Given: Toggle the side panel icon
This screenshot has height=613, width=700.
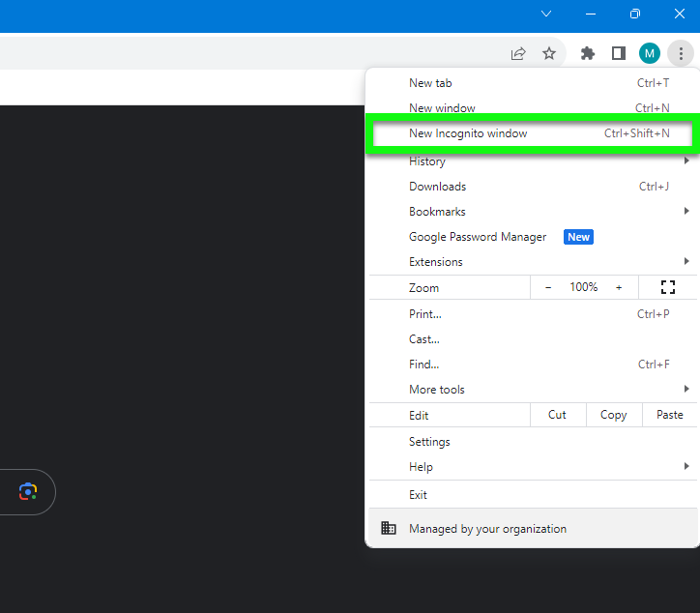Looking at the screenshot, I should tap(619, 53).
